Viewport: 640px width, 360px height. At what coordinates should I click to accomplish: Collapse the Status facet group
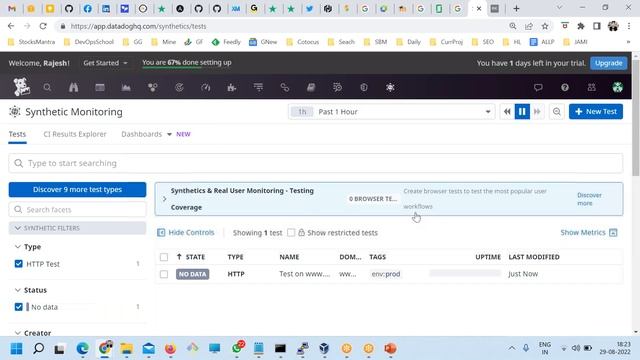tap(18, 290)
